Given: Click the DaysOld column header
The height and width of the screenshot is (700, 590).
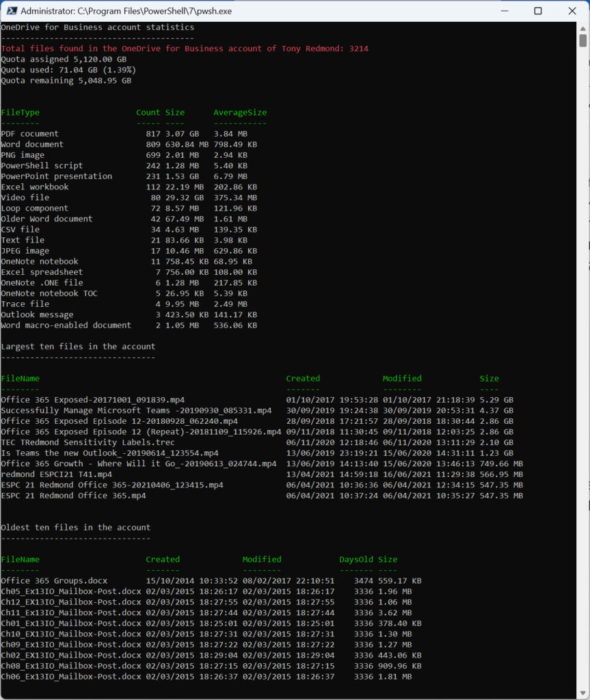Looking at the screenshot, I should point(356,559).
